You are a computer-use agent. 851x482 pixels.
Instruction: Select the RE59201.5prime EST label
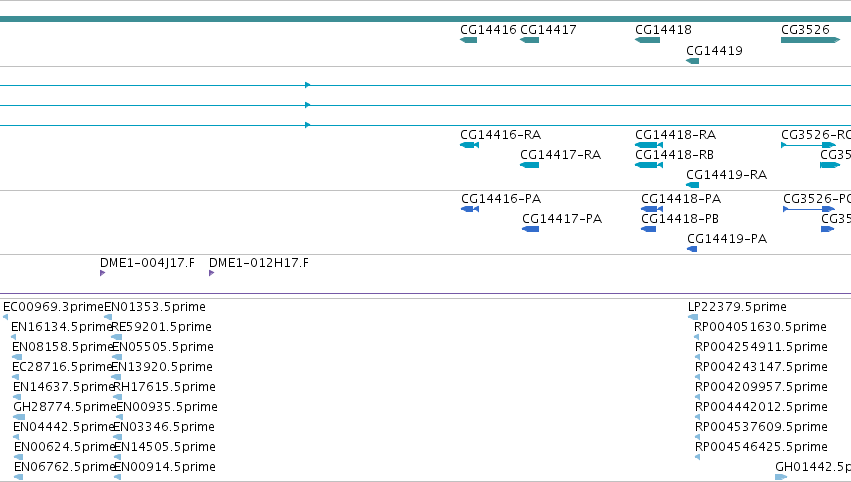tap(161, 327)
